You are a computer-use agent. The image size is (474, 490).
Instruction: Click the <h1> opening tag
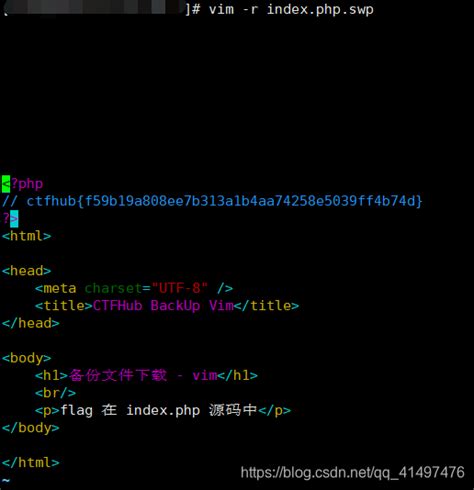click(52, 375)
